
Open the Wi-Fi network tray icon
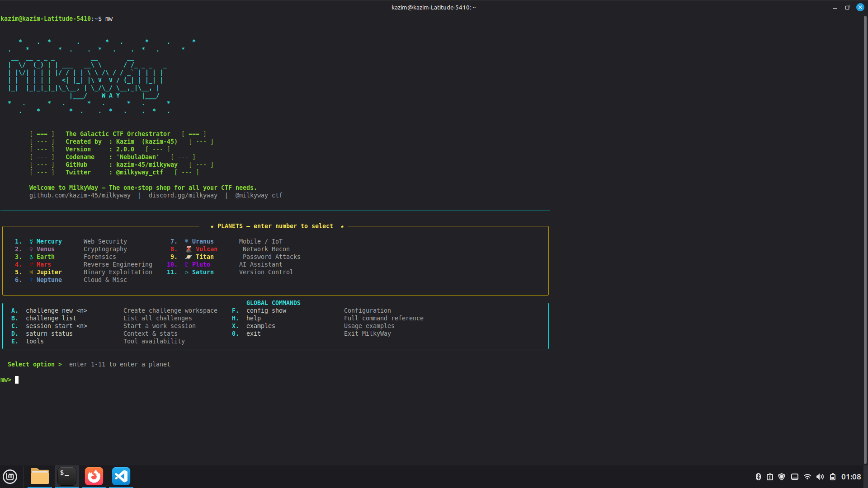807,477
